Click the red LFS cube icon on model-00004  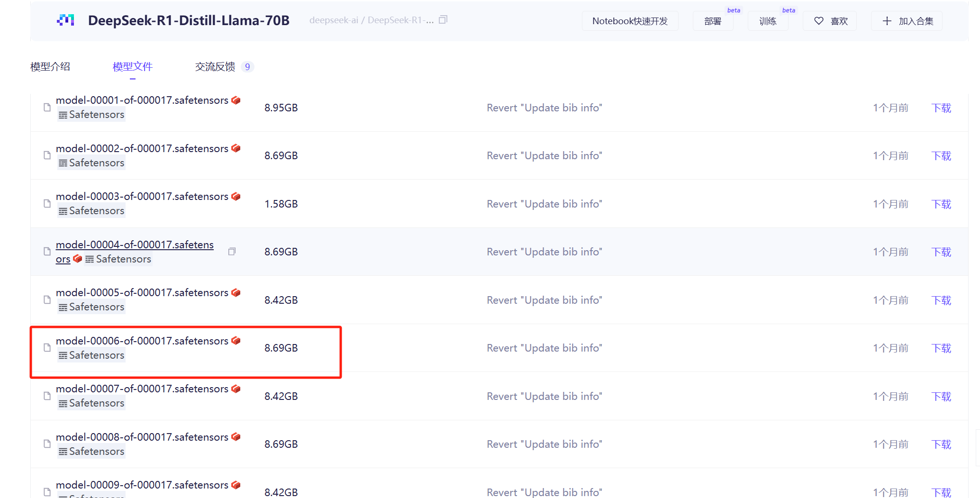tap(78, 259)
